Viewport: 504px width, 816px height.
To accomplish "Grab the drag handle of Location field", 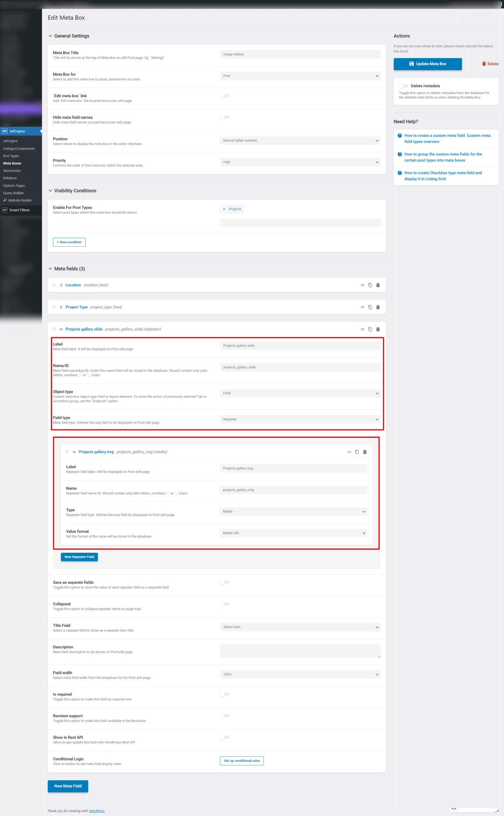I will 54,285.
